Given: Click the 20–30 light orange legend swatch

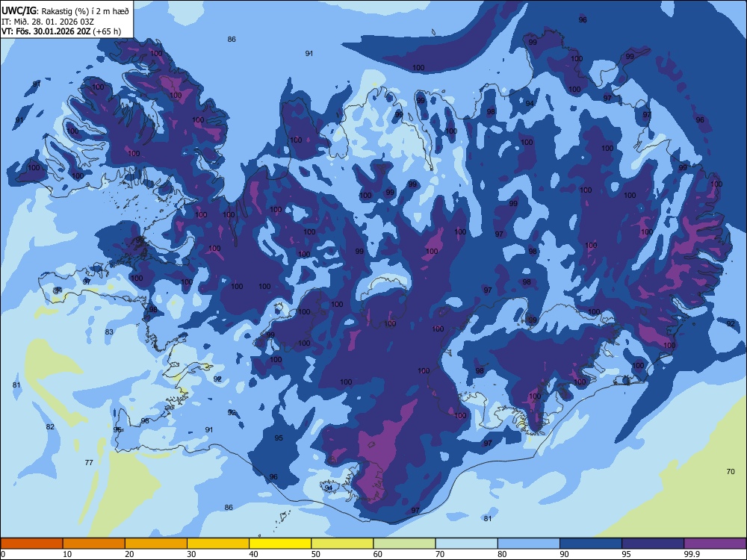Looking at the screenshot, I should point(156,544).
